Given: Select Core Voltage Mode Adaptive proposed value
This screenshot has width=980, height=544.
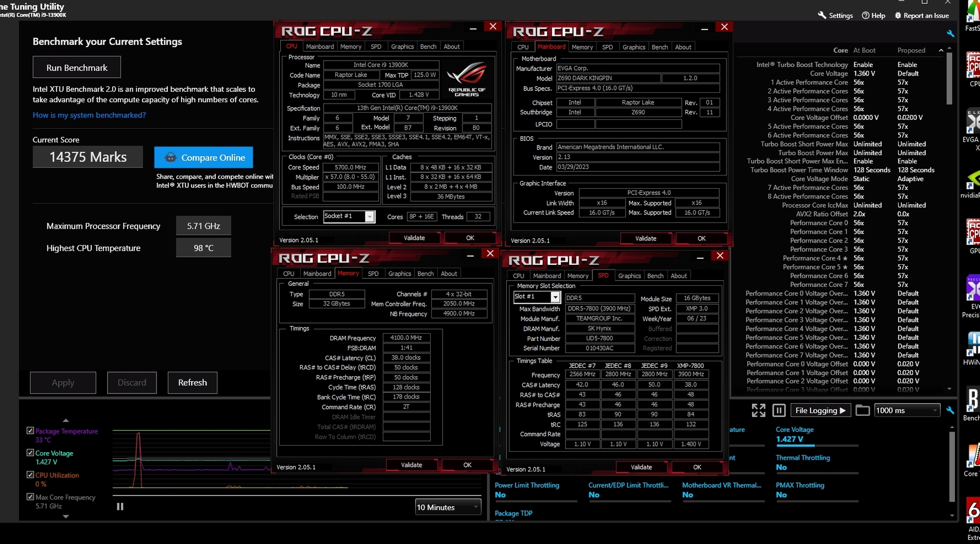Looking at the screenshot, I should click(x=911, y=179).
